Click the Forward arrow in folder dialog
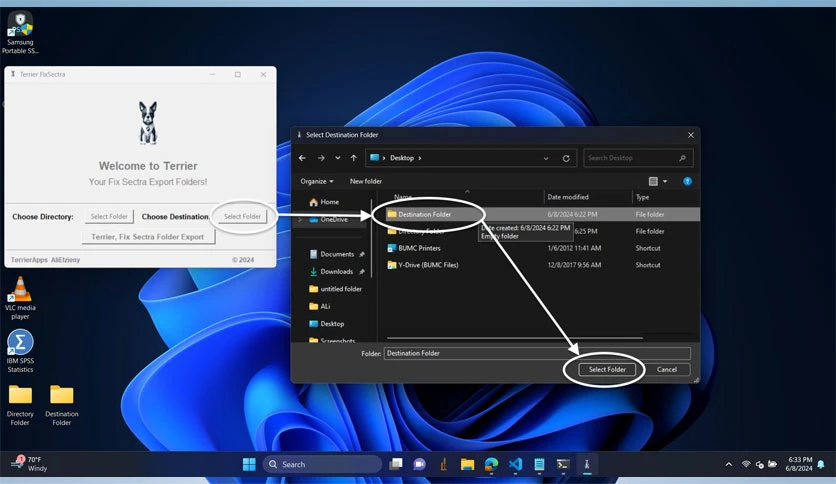Viewport: 836px width, 484px height. [321, 158]
